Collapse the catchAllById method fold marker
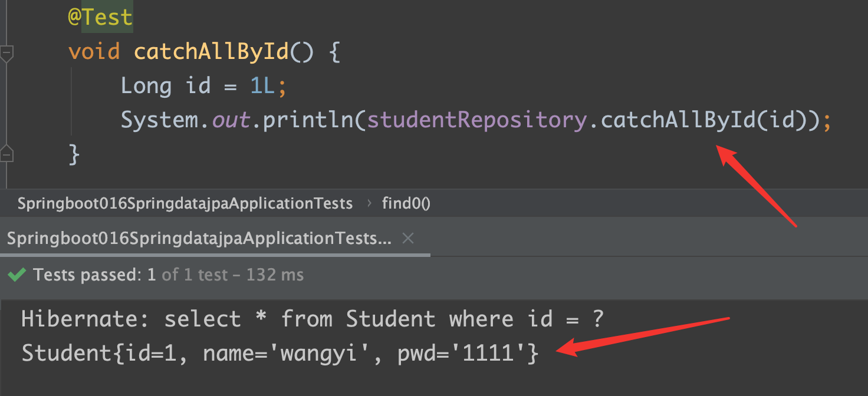This screenshot has height=396, width=868. [x=6, y=52]
